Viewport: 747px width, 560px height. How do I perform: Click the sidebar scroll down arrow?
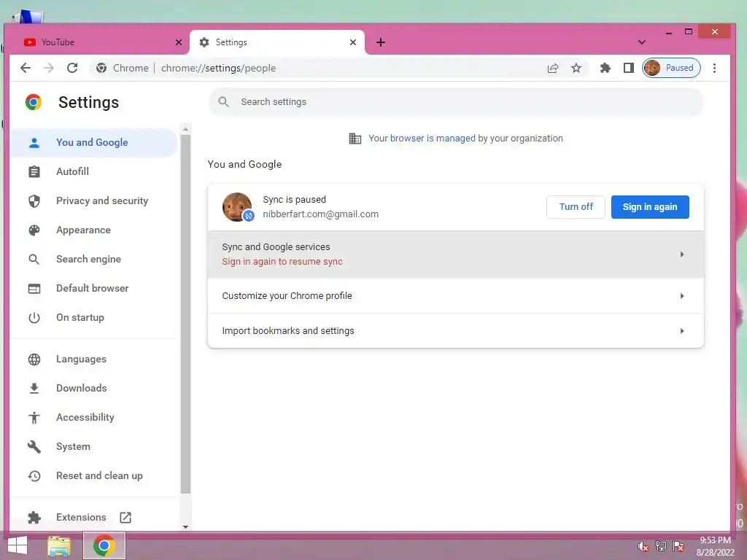[185, 526]
